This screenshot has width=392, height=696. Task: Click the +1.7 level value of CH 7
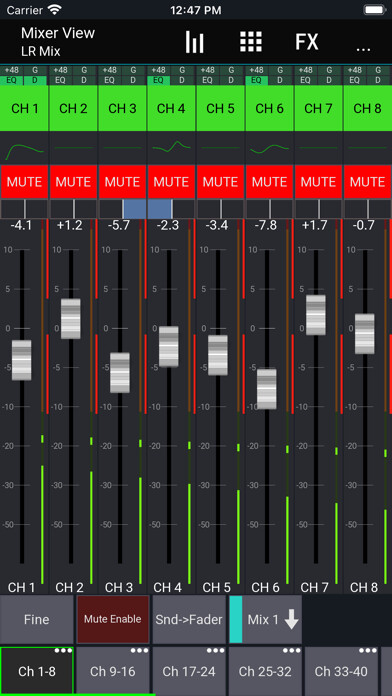coord(315,225)
